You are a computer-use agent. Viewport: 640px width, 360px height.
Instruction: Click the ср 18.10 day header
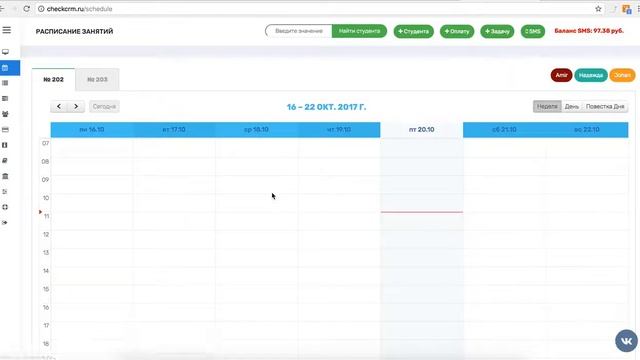tap(256, 129)
